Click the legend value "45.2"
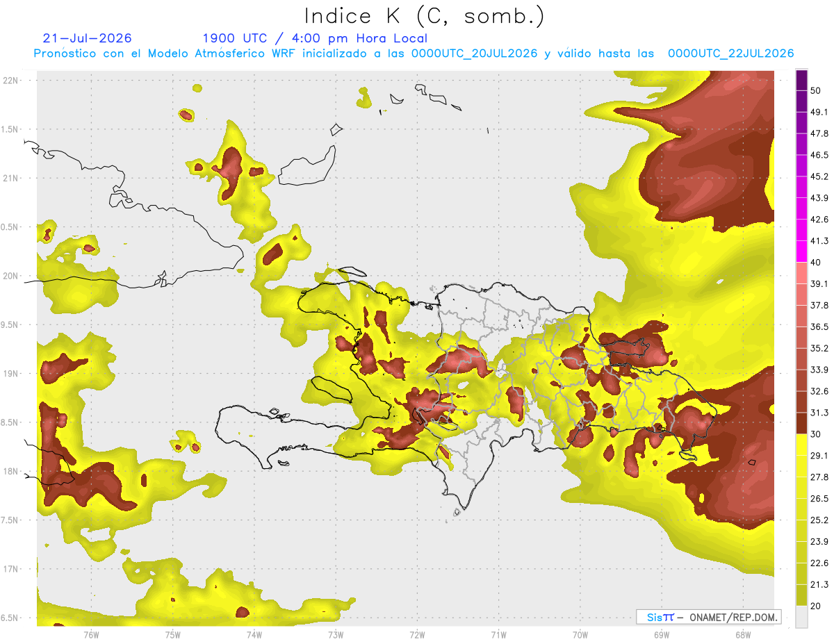The image size is (834, 644). click(x=820, y=177)
